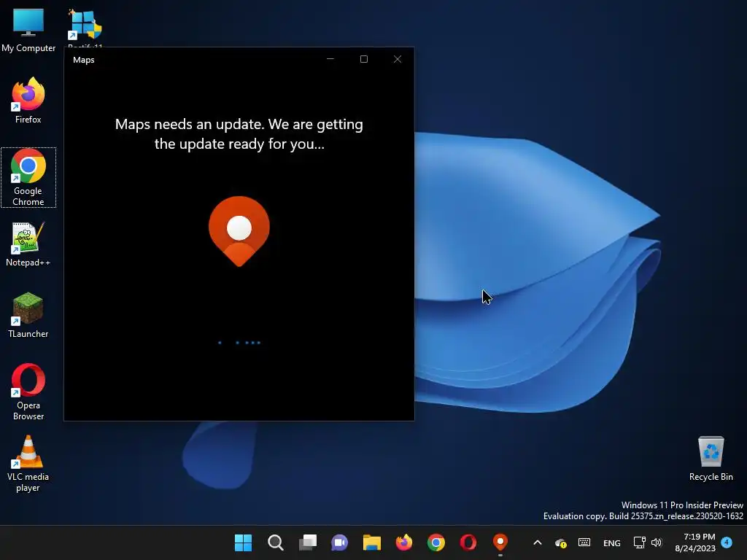Launch Firefox from the desktop
This screenshot has height=560, width=747.
tap(28, 101)
